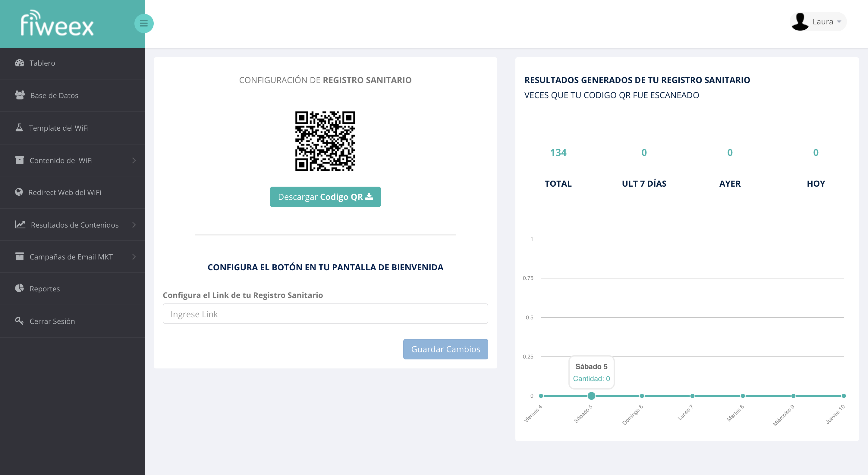Click the Tablero dashboard gauge icon
This screenshot has height=475, width=868.
coord(20,63)
